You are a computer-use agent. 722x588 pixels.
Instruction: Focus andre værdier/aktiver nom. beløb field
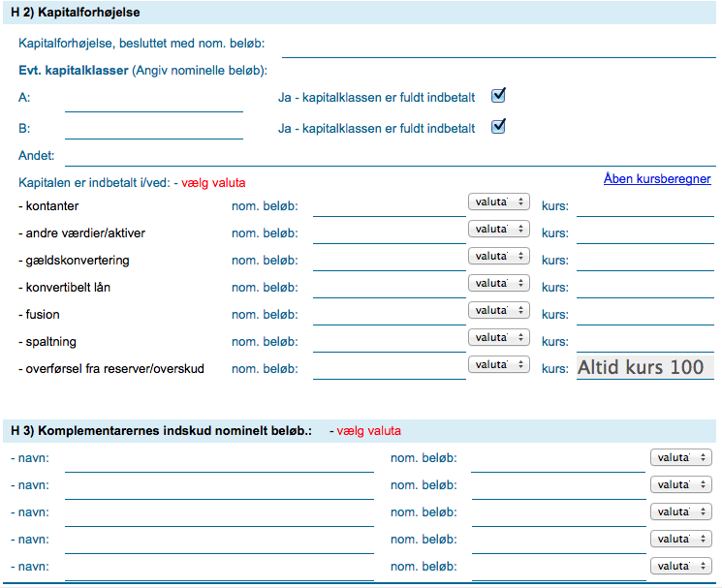390,232
